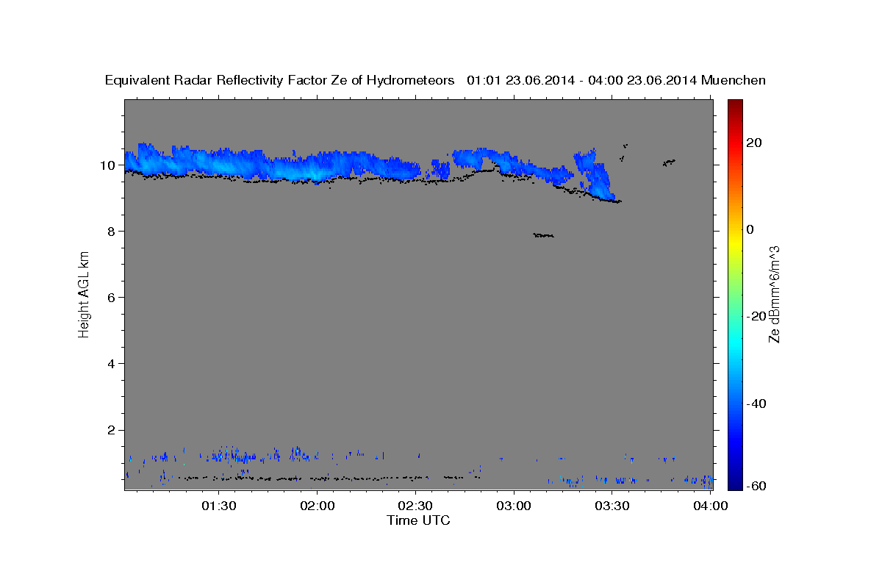Click the 'Time UTC' axis label
Image resolution: width=882 pixels, height=588 pixels.
[x=418, y=520]
